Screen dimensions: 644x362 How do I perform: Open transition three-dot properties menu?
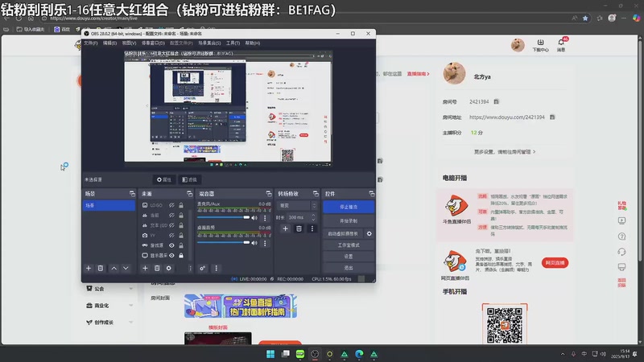[x=312, y=228]
